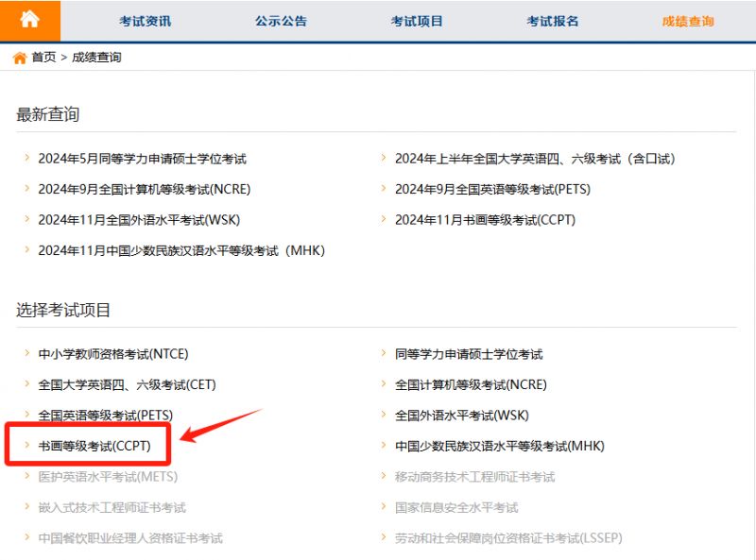Switch to the 考试项目 tab

coord(417,21)
